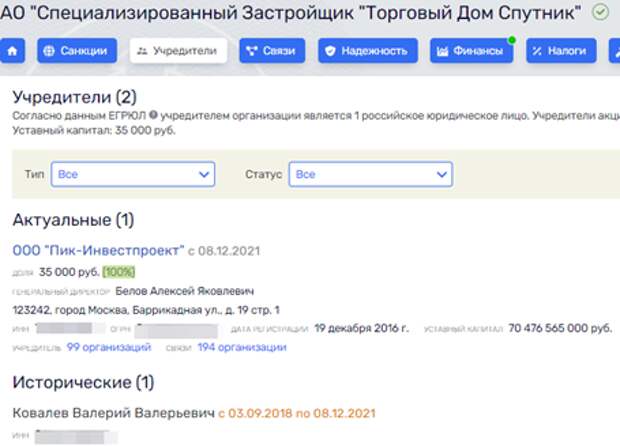
Task: Select the Учредители tab
Action: pos(178,51)
